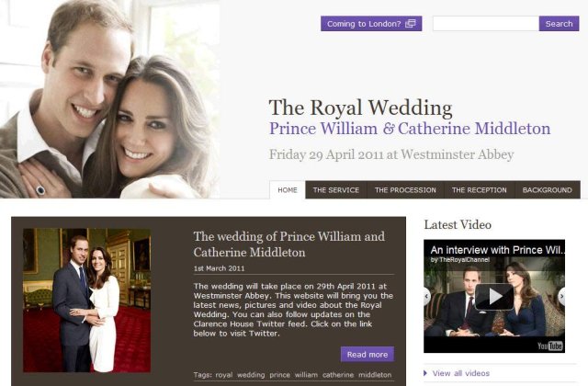Click the Search button
Screen dimensions: 588x386
pos(559,24)
